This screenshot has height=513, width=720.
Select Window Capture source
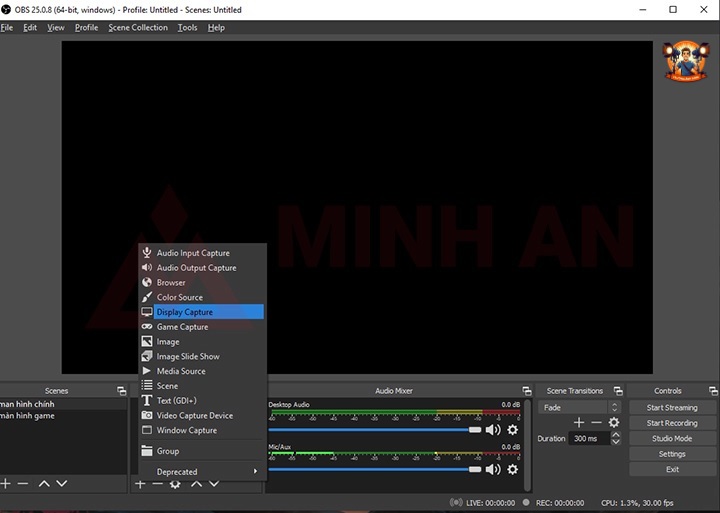point(202,430)
